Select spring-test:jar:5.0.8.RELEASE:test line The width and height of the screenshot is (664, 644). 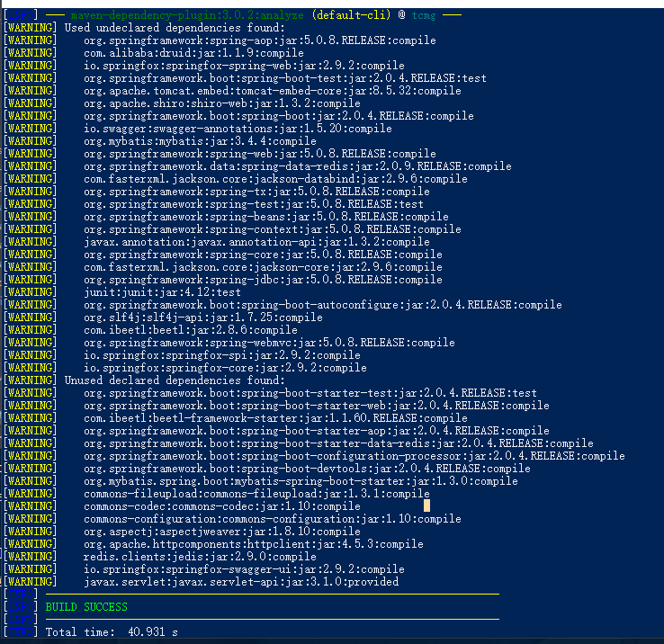pyautogui.click(x=254, y=204)
